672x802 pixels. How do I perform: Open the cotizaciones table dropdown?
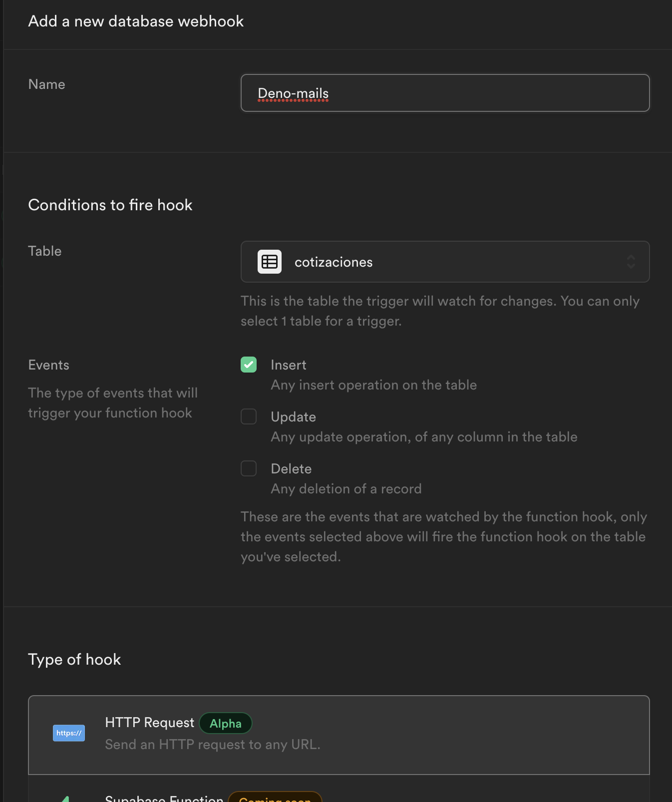click(x=444, y=262)
